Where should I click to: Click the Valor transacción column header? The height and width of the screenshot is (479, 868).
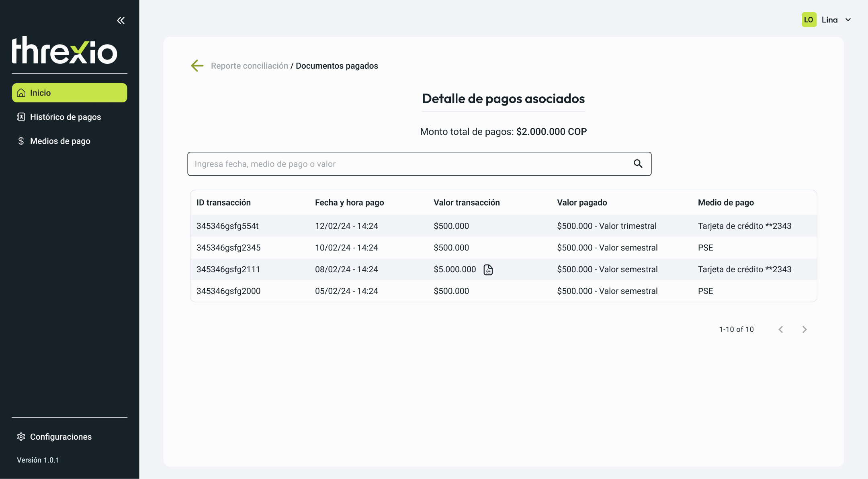pos(467,202)
